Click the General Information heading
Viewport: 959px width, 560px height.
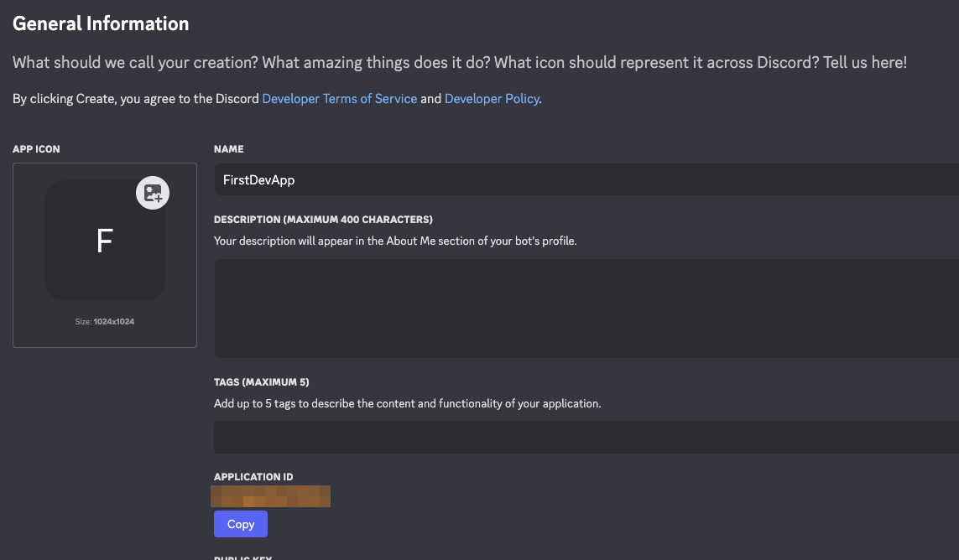pos(101,23)
